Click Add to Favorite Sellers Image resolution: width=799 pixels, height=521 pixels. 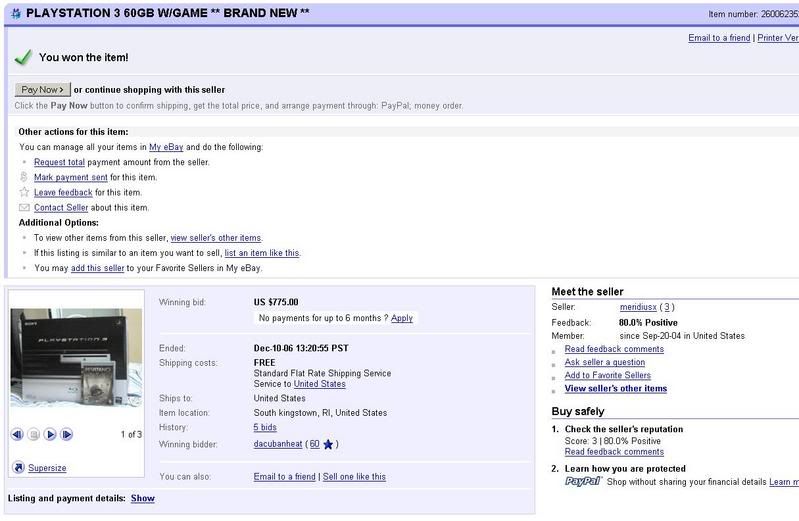pos(608,375)
